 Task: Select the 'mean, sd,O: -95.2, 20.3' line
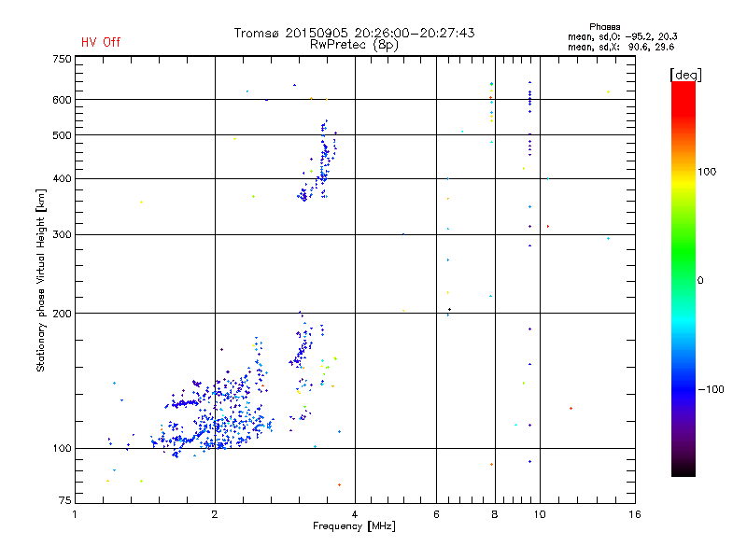tap(622, 37)
